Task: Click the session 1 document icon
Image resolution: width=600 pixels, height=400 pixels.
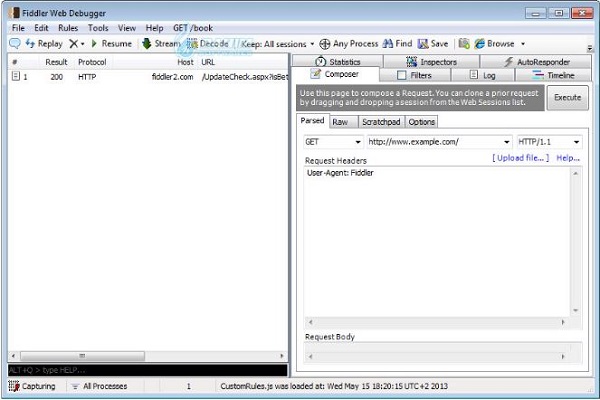Action: (15, 76)
